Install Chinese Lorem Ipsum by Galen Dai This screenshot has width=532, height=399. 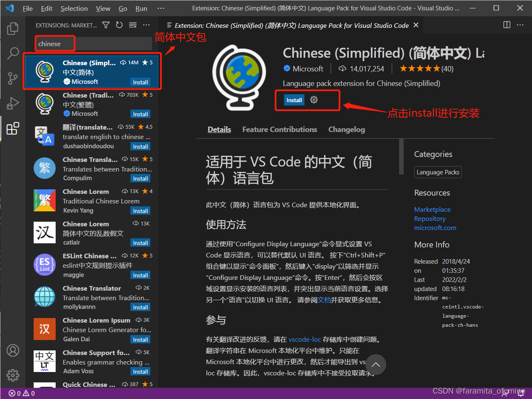tap(140, 340)
